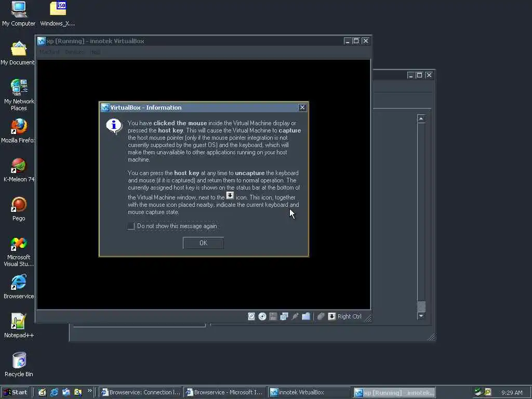Click scroll up arrow in background VirtualBox window
Image resolution: width=532 pixels, height=399 pixels.
(x=421, y=118)
